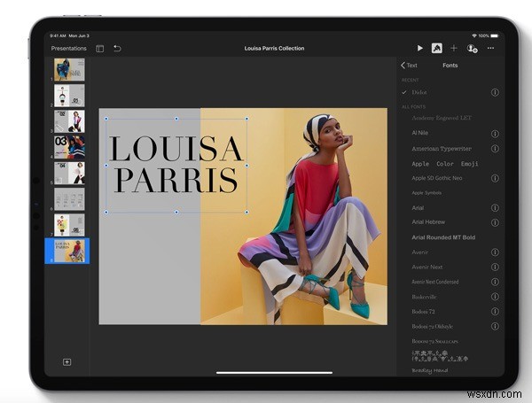Select the Apple Symbols font
This screenshot has height=403, width=532.
426,193
